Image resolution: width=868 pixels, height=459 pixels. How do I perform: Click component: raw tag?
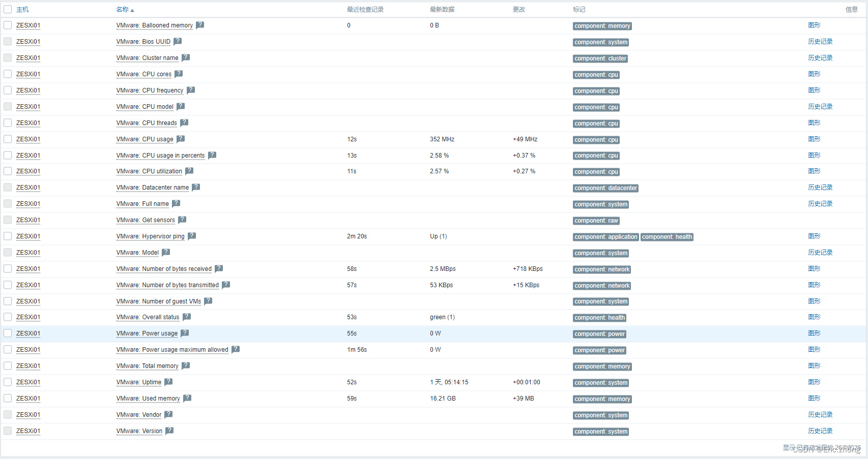[x=596, y=221]
